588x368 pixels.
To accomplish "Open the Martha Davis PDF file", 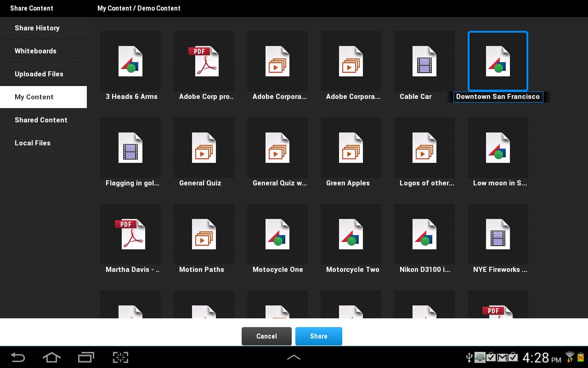I will pos(130,234).
